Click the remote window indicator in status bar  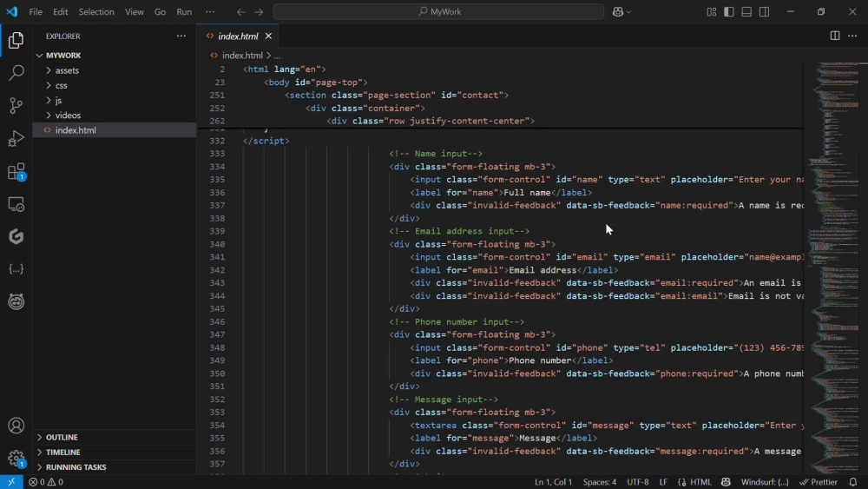pos(11,482)
